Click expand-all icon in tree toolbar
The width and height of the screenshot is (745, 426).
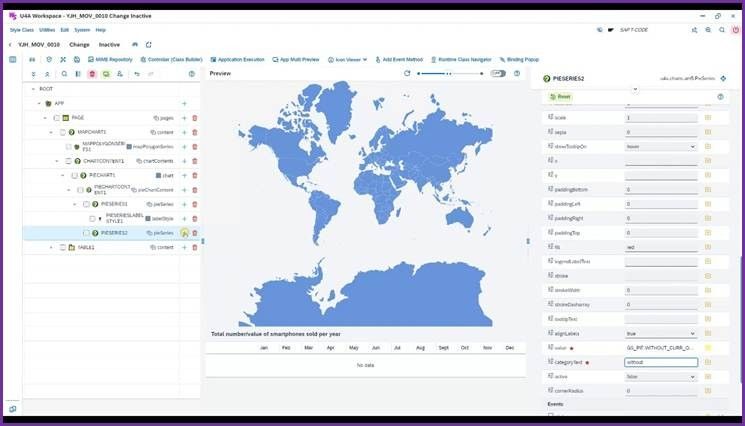pyautogui.click(x=33, y=74)
